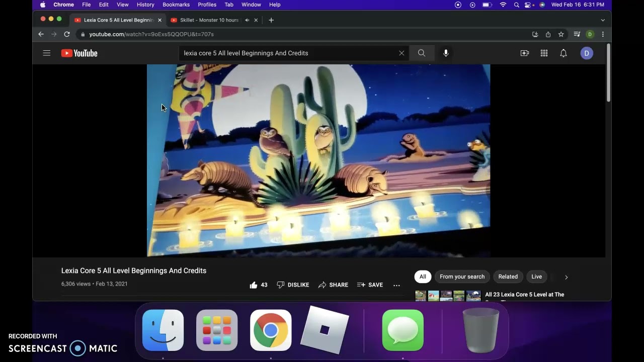Like the video with thumbs up
644x362 pixels.
click(259, 285)
